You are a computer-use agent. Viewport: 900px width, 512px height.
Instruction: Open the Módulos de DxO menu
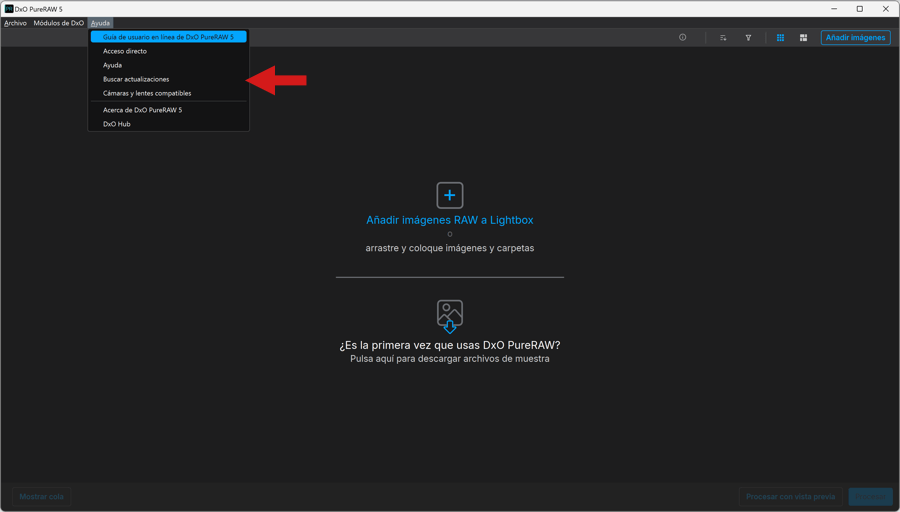59,23
